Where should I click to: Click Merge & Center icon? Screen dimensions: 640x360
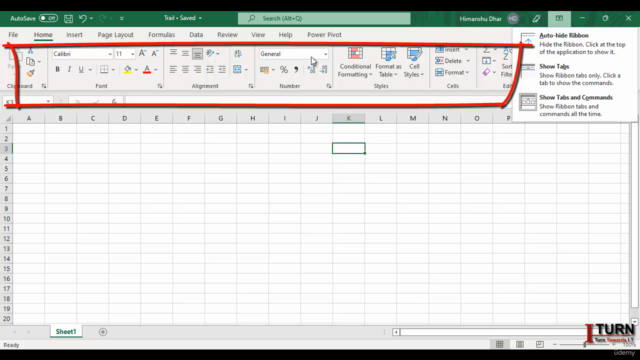pos(237,69)
